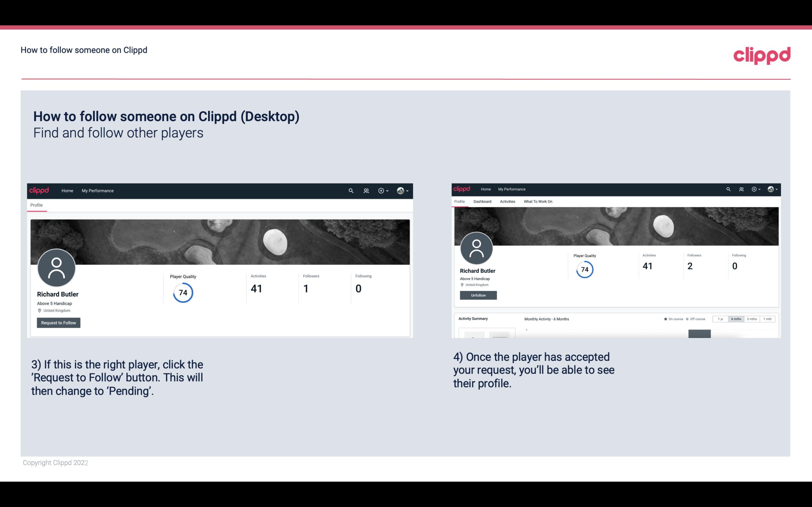This screenshot has width=812, height=507.
Task: Select the 'Profile' tab on desktop view
Action: click(x=36, y=205)
